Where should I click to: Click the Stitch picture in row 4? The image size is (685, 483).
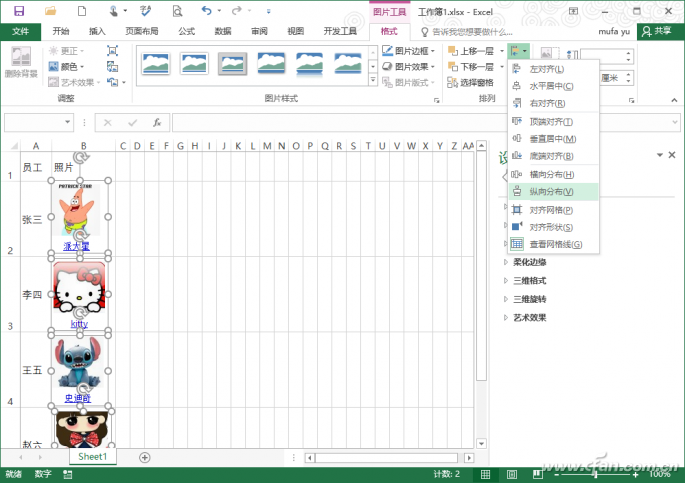coord(79,362)
